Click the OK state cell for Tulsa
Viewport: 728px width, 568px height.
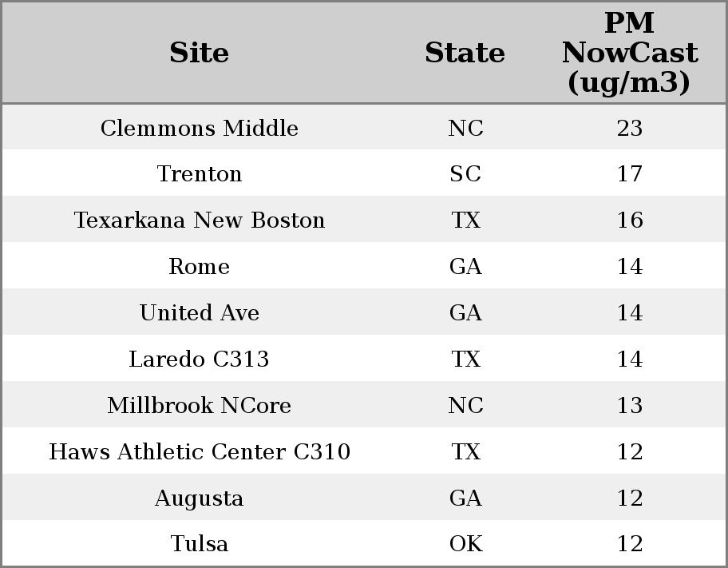point(465,543)
